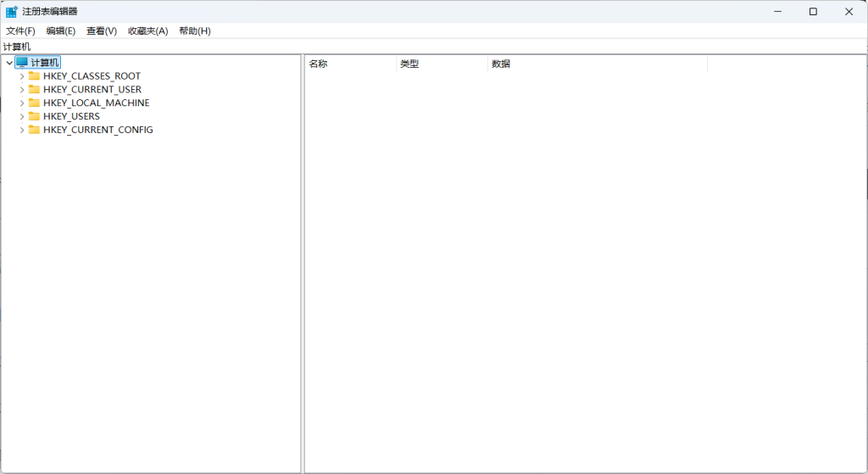Select the HKEY_CURRENT_USER folder icon
This screenshot has width=868, height=474.
pyautogui.click(x=34, y=89)
